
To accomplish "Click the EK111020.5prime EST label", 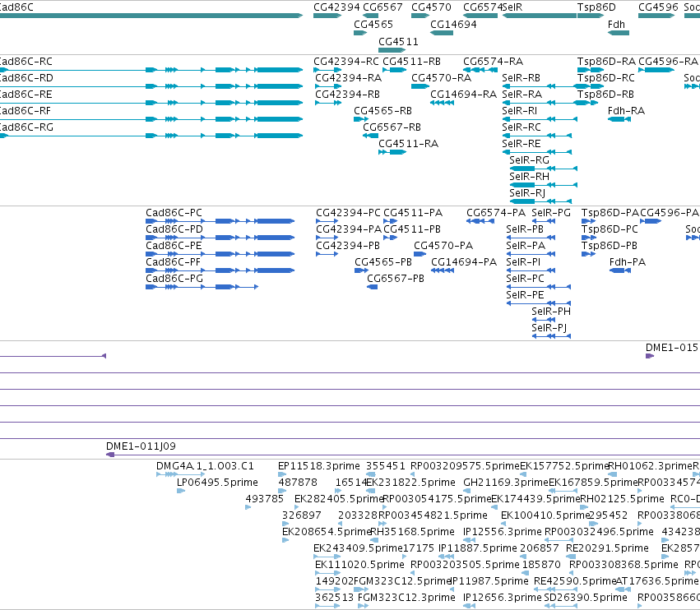I will [359, 565].
